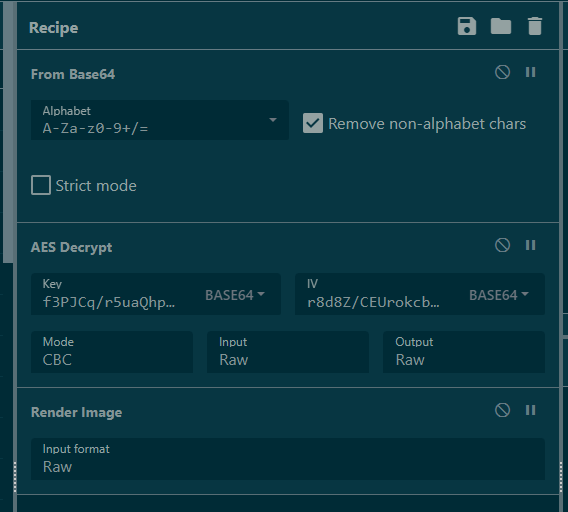Disable the From Base64 operation
The height and width of the screenshot is (512, 568).
(502, 72)
